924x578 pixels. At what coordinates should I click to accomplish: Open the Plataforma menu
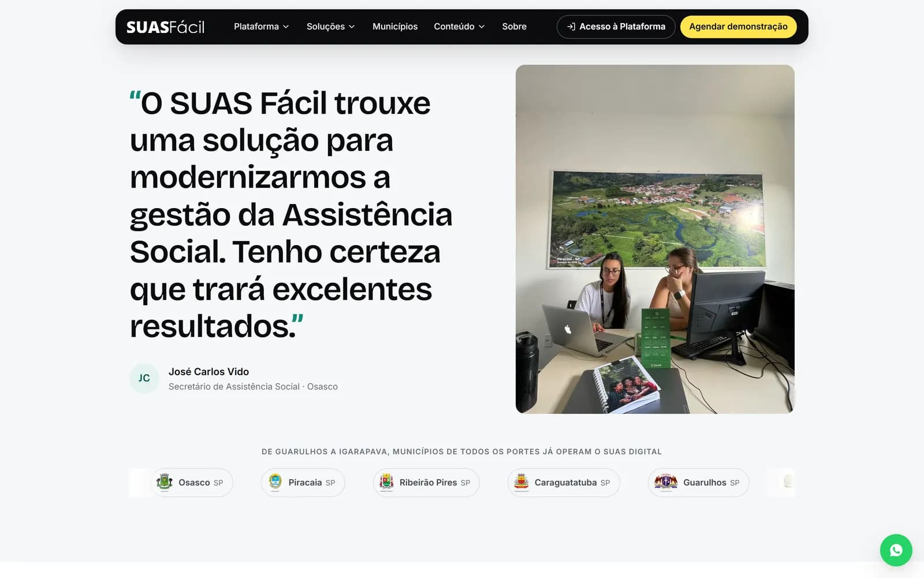click(261, 27)
